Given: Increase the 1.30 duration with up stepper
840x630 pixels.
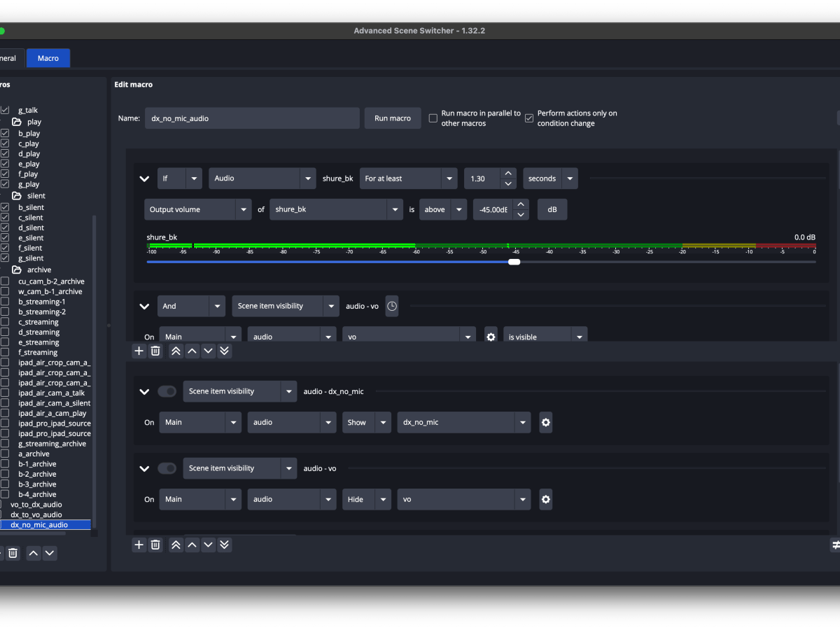Looking at the screenshot, I should pos(509,174).
